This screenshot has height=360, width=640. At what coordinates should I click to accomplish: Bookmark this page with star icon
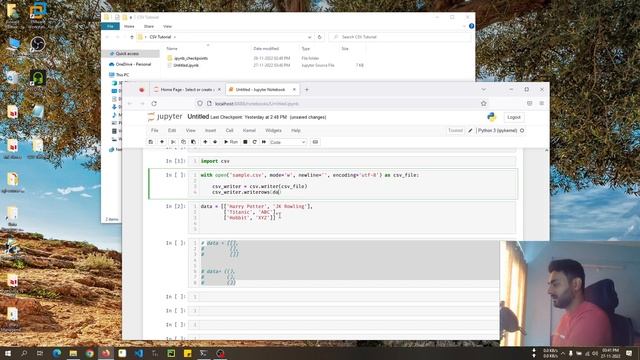pos(484,104)
